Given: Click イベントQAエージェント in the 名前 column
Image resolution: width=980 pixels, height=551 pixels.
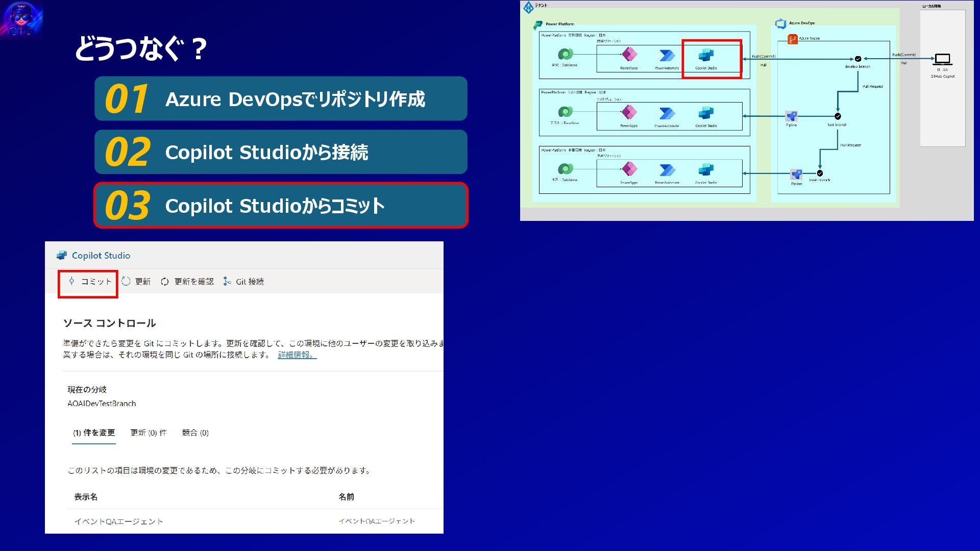Looking at the screenshot, I should [377, 521].
